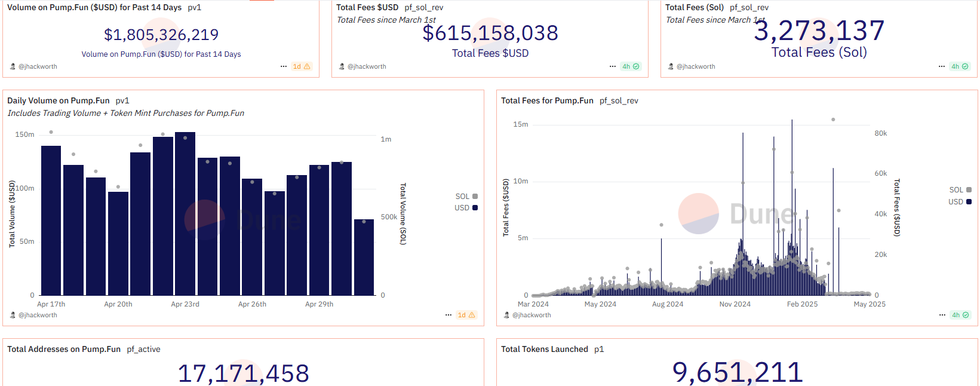Click the author avatar icon on Total Fees $USD card
This screenshot has width=980, height=386.
pos(342,66)
